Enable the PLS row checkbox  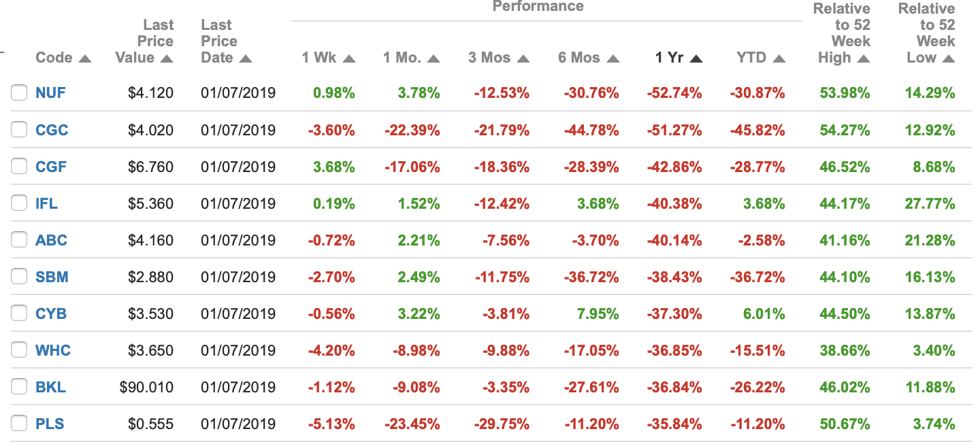pos(19,424)
